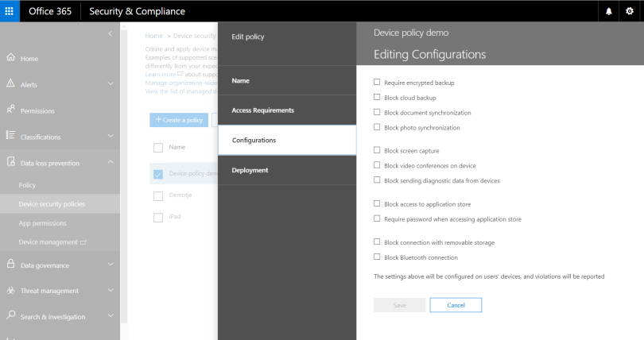Collapse the left navigation pane arrow
This screenshot has height=340, width=644.
click(x=111, y=33)
